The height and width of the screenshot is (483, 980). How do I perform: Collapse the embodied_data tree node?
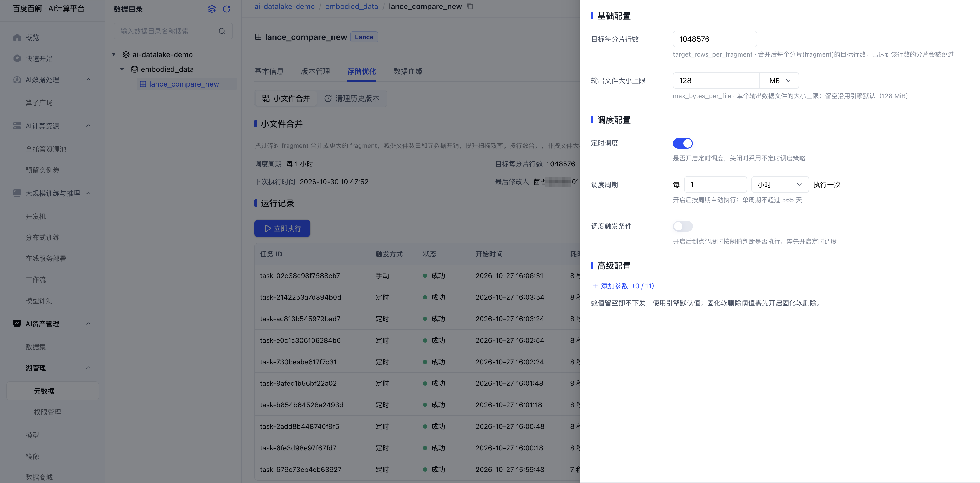(x=122, y=69)
